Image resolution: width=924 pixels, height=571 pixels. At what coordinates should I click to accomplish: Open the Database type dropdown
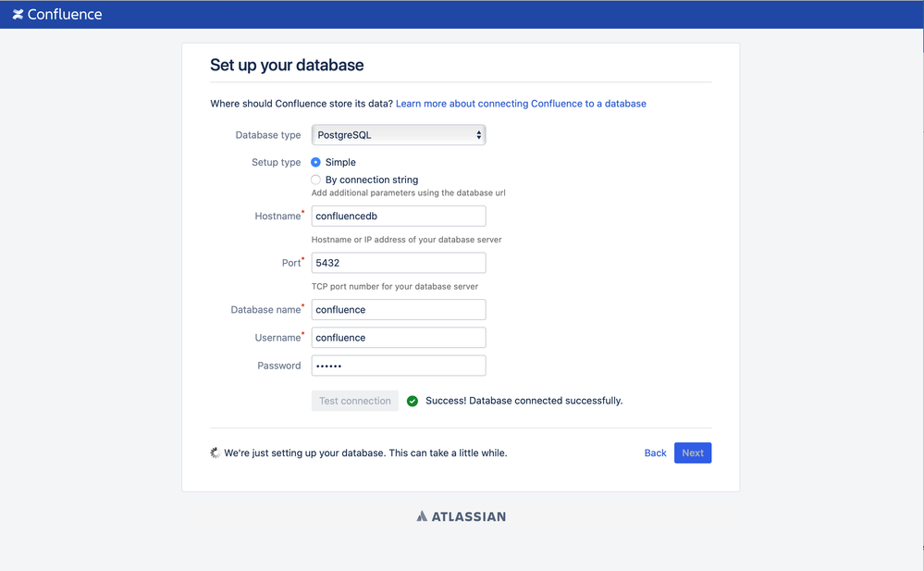[399, 135]
